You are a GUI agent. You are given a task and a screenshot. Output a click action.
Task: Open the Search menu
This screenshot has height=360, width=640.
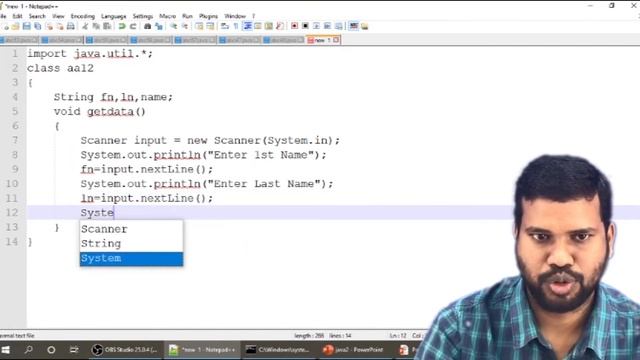(x=37, y=16)
